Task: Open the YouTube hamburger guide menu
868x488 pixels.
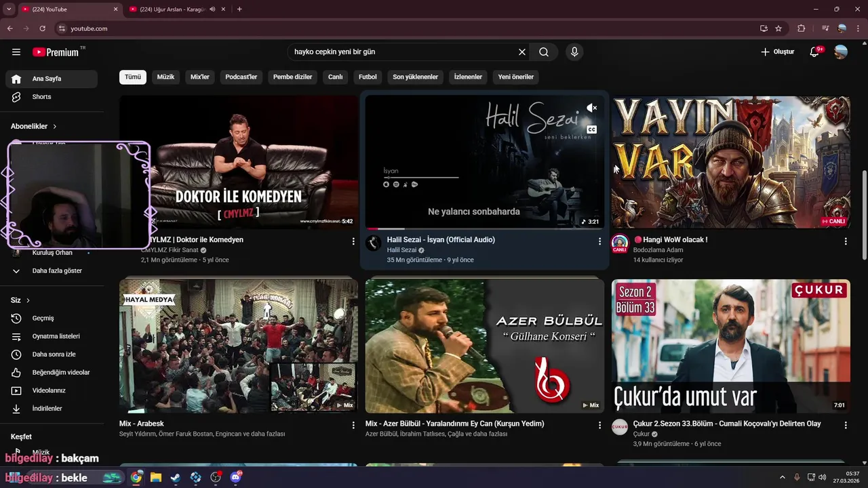Action: (16, 52)
